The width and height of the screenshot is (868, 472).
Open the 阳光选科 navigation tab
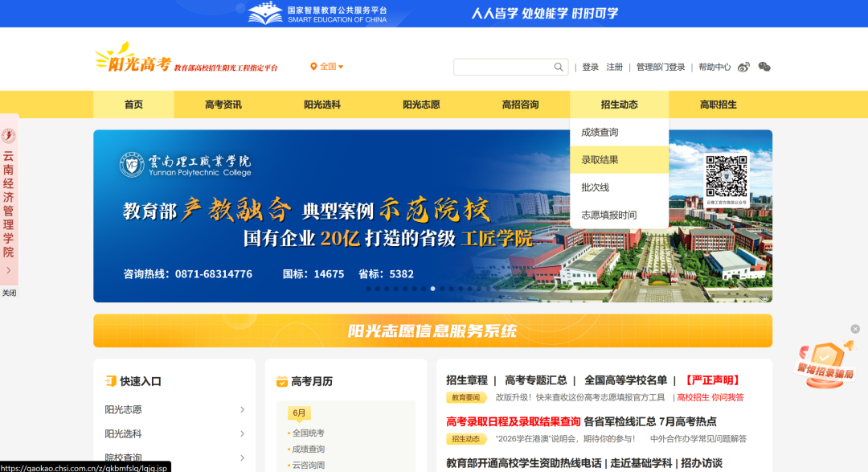coord(322,105)
